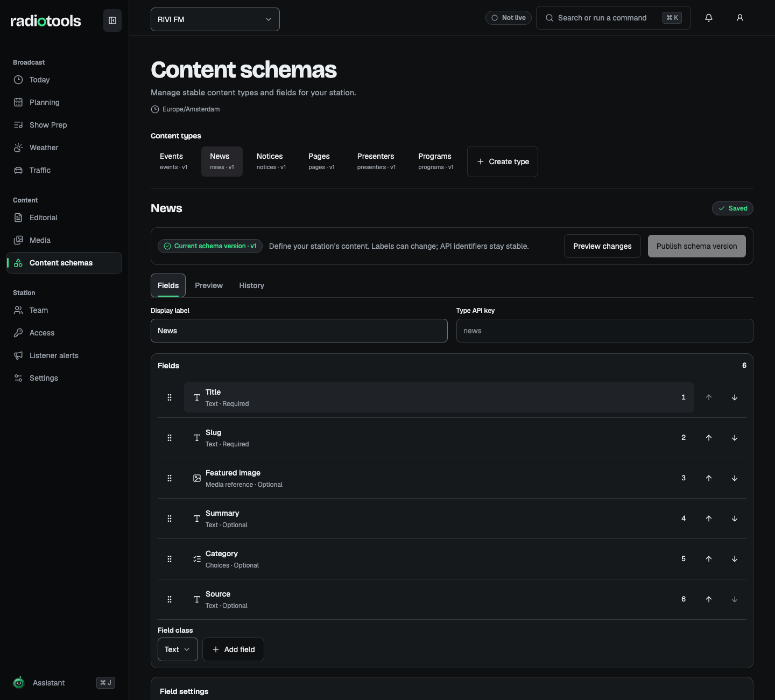Image resolution: width=775 pixels, height=700 pixels.
Task: Click the Type API key field
Action: (605, 331)
